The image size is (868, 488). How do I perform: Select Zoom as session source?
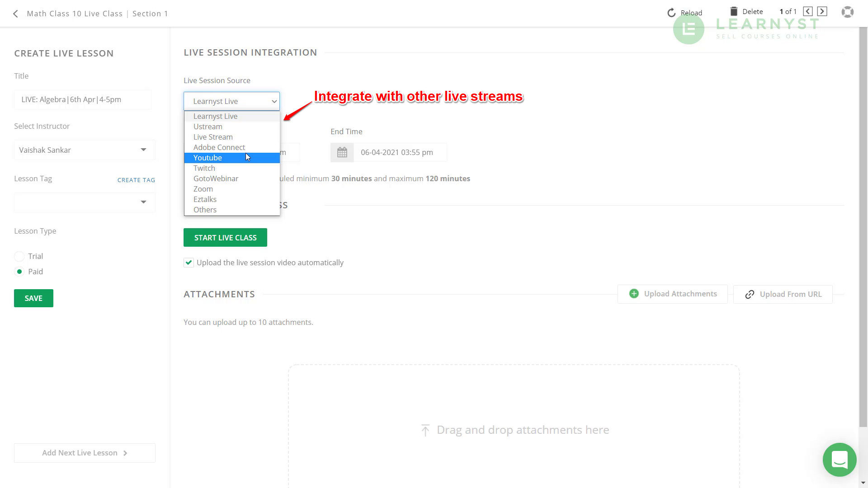click(x=232, y=189)
